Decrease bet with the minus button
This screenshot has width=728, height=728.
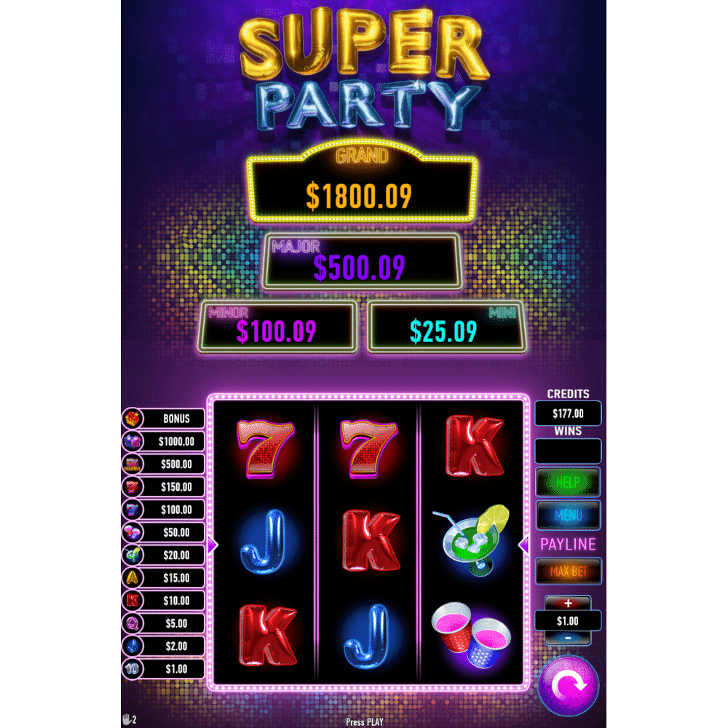[x=568, y=638]
